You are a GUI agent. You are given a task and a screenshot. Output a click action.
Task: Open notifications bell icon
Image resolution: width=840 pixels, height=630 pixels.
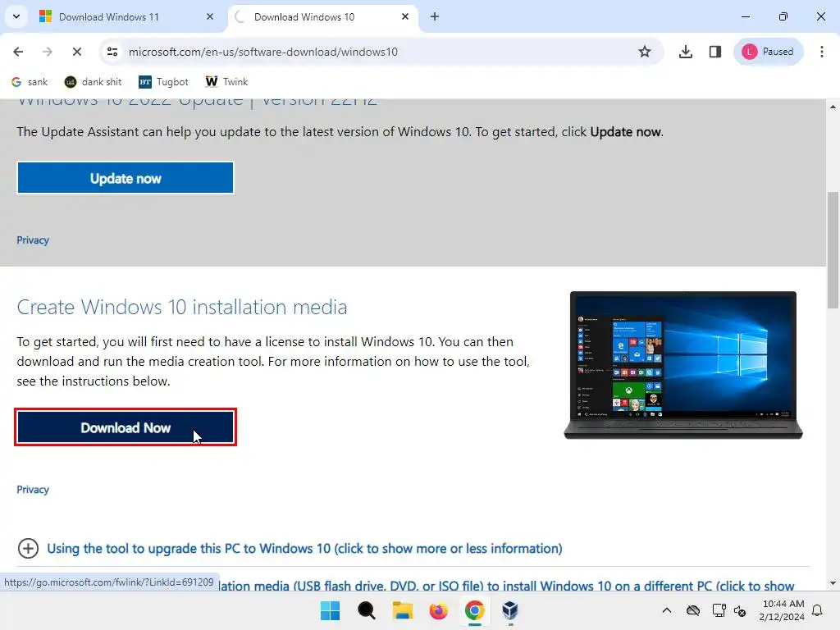[818, 610]
